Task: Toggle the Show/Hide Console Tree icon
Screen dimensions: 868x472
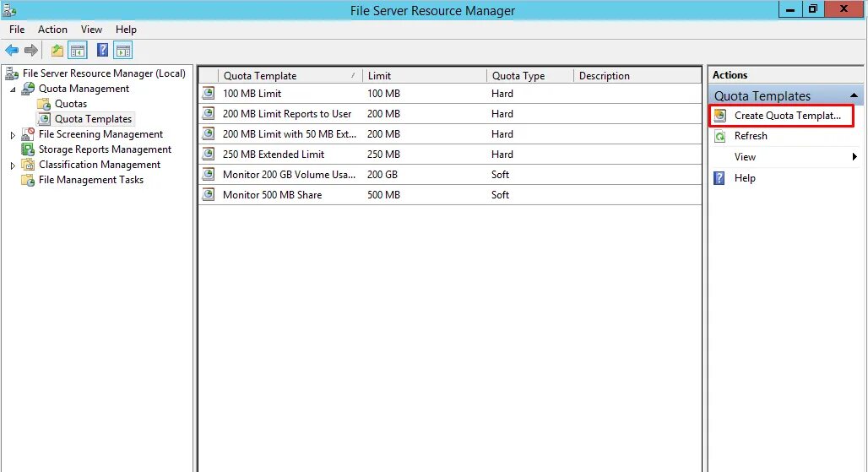Action: [x=78, y=51]
